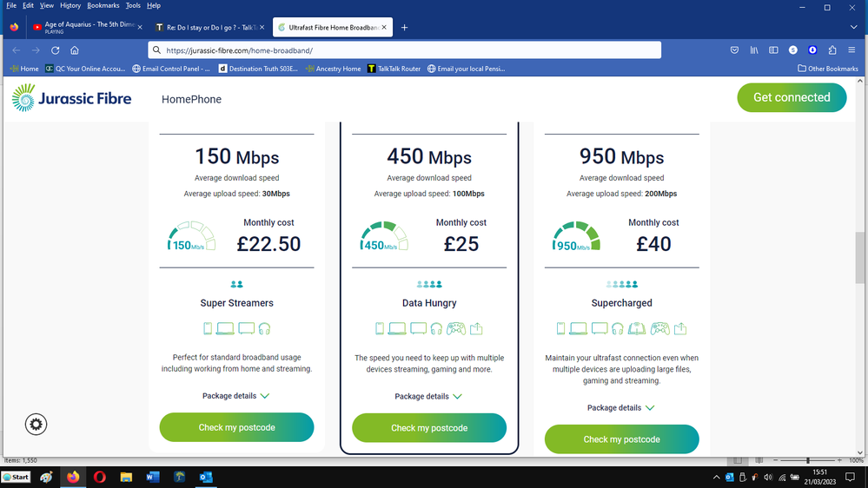
Task: Go back one page
Action: point(16,50)
